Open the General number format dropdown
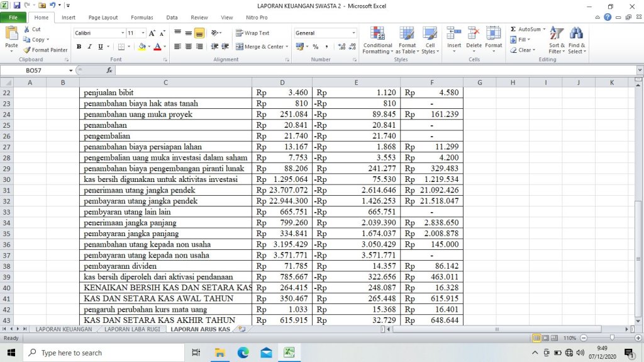Image resolution: width=644 pixels, height=362 pixels. click(353, 33)
